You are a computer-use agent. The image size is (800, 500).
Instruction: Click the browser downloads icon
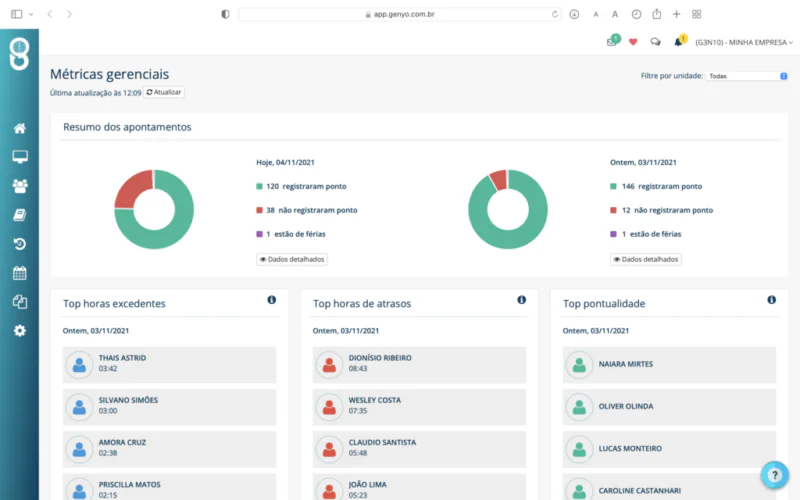point(574,14)
